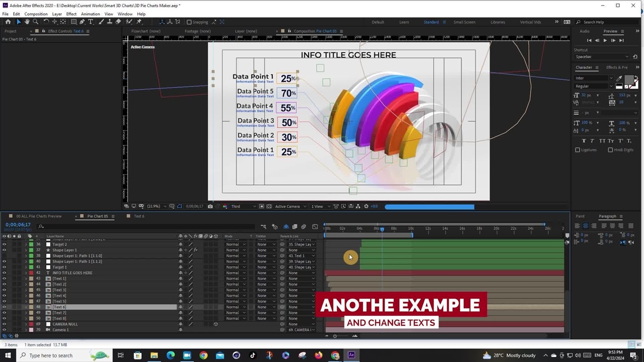Screen dimensions: 644x362
Task: Select the Pen tool
Action: coord(81,22)
